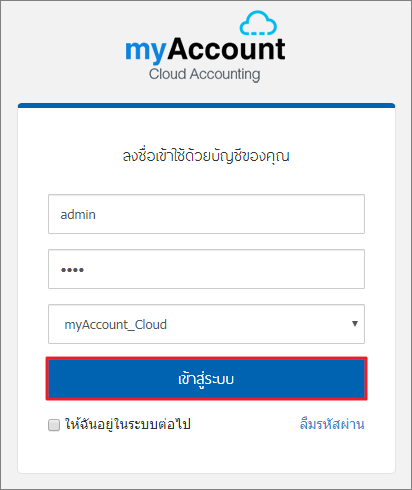
Task: Click on the password dots
Action: [x=72, y=270]
